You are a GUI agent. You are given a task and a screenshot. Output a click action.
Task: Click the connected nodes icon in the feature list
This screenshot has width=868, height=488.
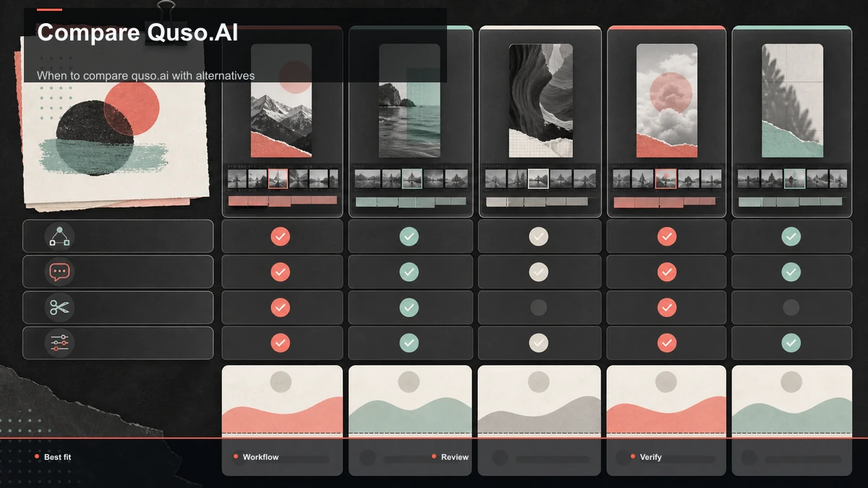pyautogui.click(x=59, y=236)
